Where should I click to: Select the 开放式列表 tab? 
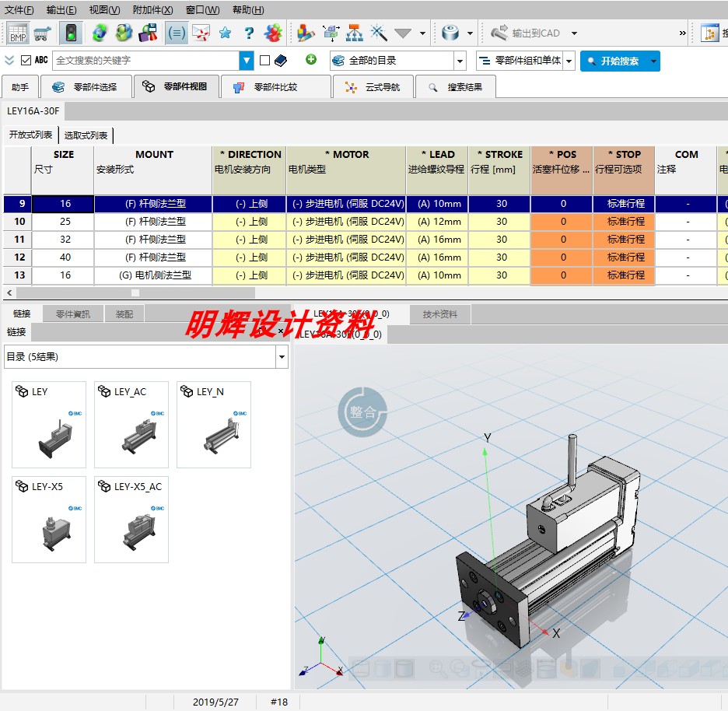(x=30, y=135)
